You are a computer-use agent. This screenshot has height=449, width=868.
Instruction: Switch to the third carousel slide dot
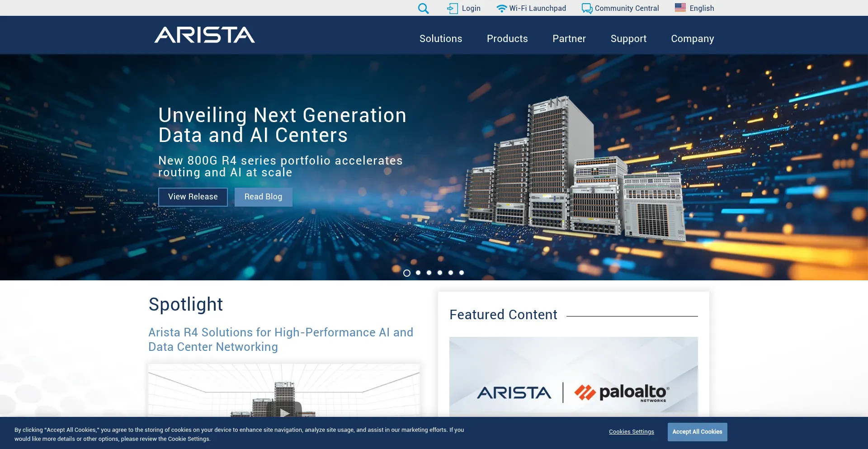coord(429,273)
